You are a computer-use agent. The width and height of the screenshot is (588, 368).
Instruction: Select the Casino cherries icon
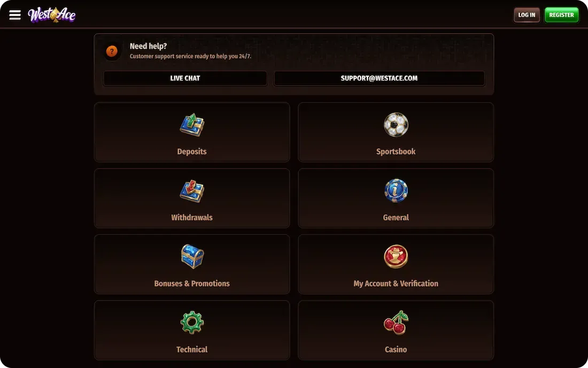point(396,323)
